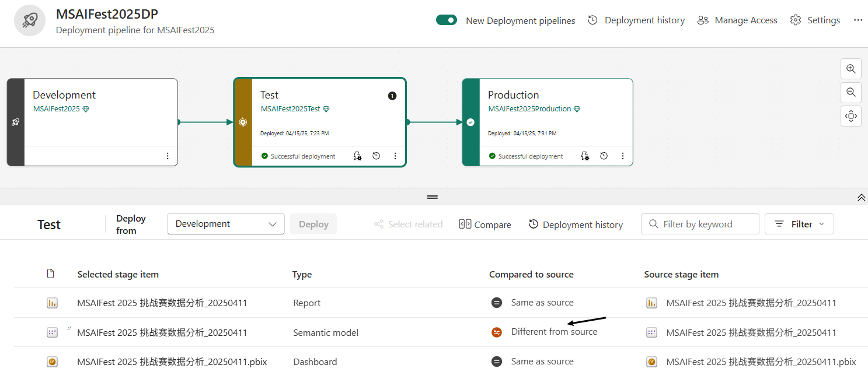Image resolution: width=868 pixels, height=379 pixels.
Task: Click Select related
Action: (409, 224)
